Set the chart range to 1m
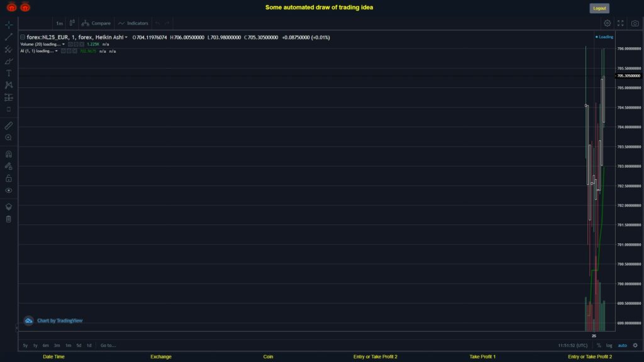The height and width of the screenshot is (362, 644). click(x=68, y=346)
